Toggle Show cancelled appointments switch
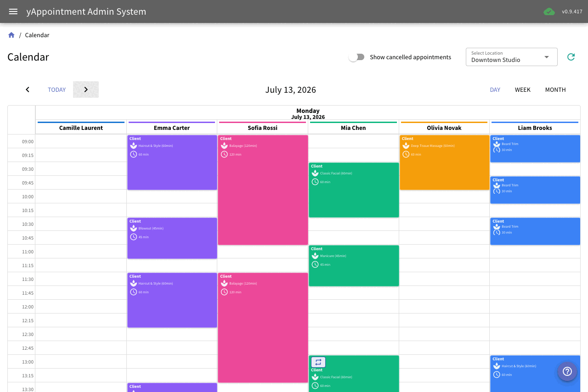Screen dimensions: 588x392 [356, 57]
